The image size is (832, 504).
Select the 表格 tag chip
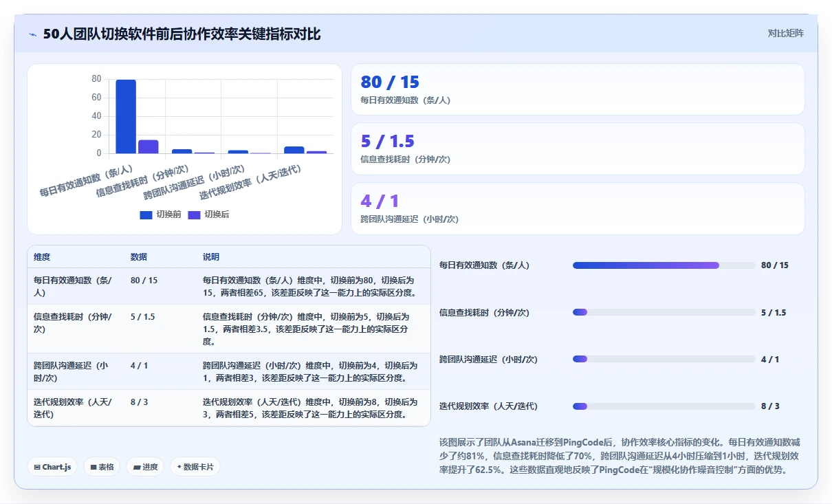coord(102,467)
